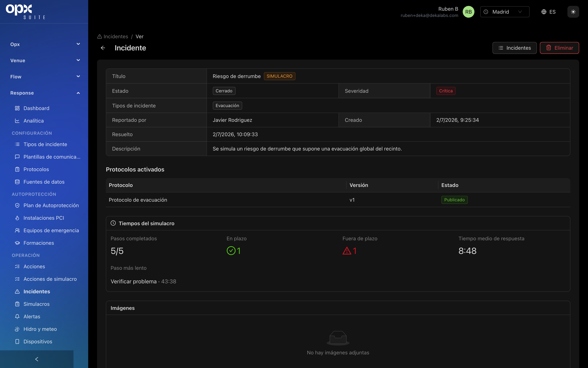Expand the Flow sidebar section
This screenshot has height=368, width=588.
(45, 77)
